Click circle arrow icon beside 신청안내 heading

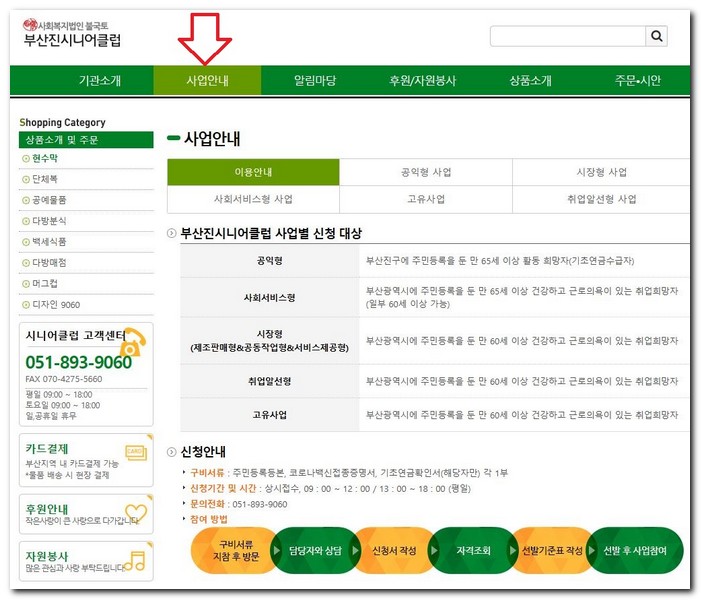[x=171, y=452]
